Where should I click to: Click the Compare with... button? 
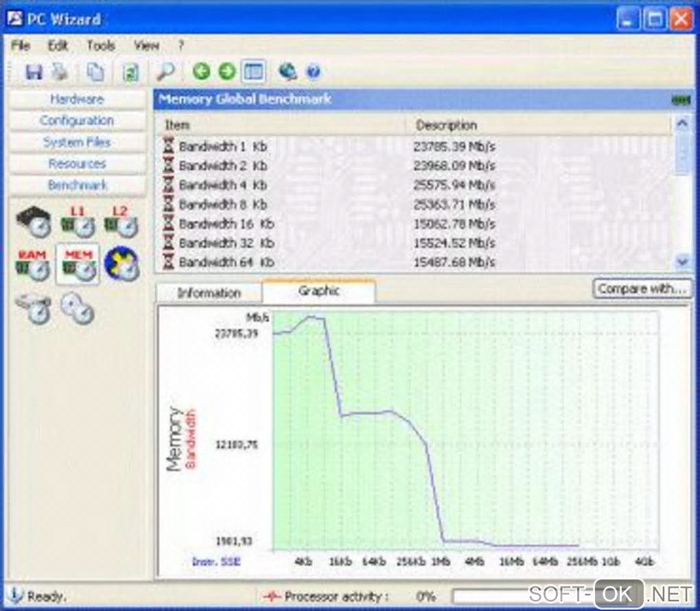pyautogui.click(x=642, y=289)
